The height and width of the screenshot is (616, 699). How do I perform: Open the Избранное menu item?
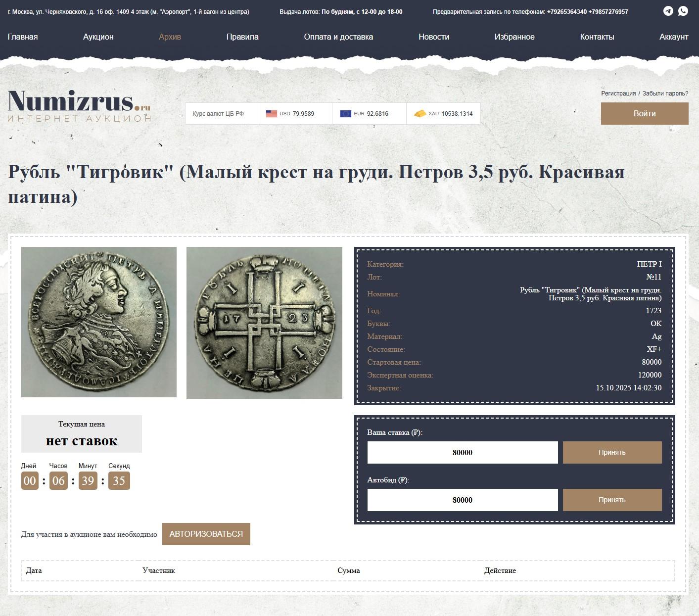(x=514, y=37)
